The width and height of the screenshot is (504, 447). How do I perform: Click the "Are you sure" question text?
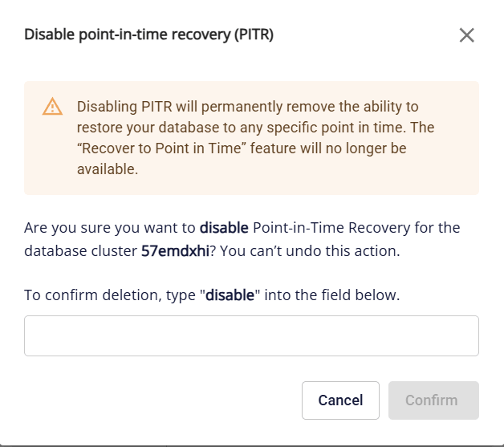[66, 228]
